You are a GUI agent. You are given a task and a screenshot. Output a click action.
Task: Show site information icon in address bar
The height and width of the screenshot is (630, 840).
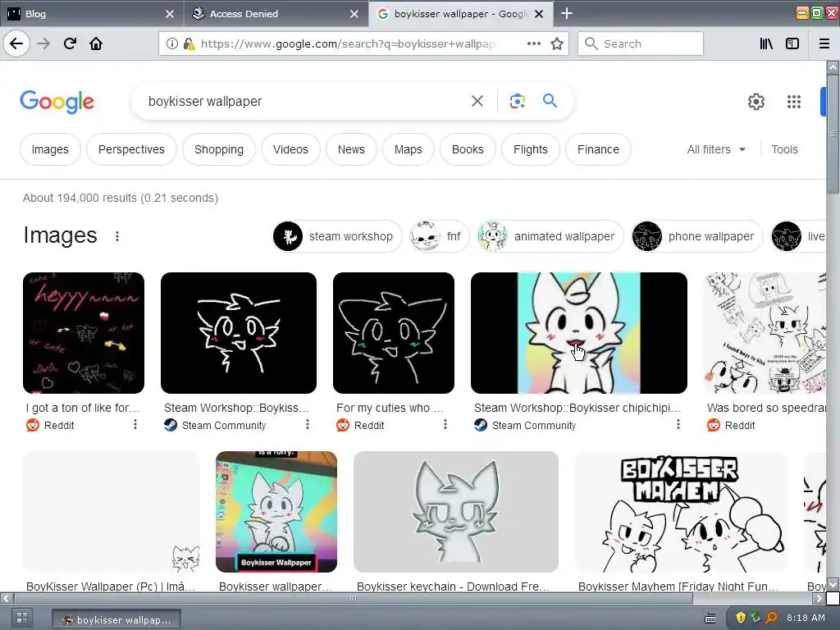(172, 43)
